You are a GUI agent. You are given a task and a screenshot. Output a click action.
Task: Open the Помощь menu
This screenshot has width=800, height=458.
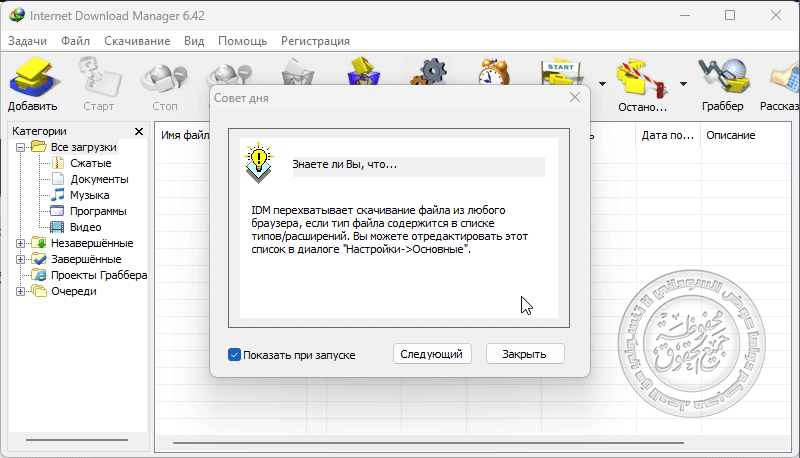242,41
